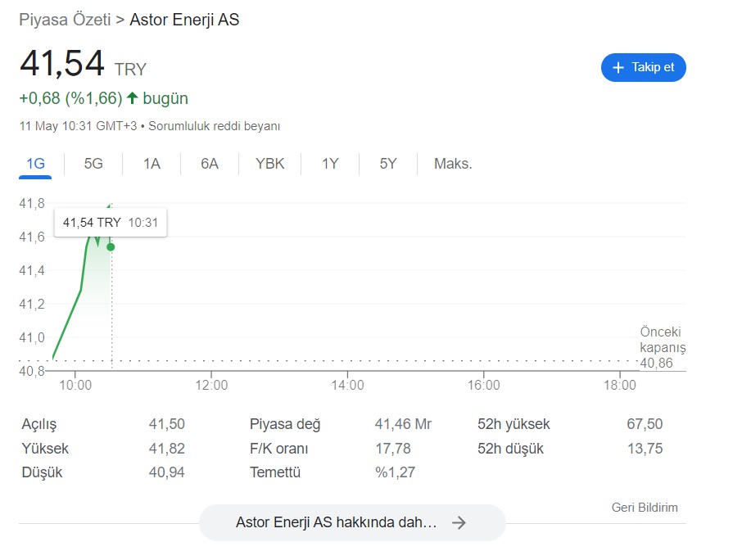Click the 16:00 x-axis time label
Viewport: 733px width, 560px height.
tap(484, 385)
